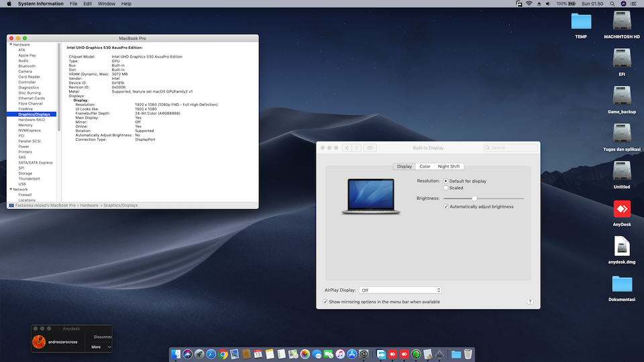Click the Search field in Display preferences
The image size is (644, 362).
pyautogui.click(x=511, y=147)
